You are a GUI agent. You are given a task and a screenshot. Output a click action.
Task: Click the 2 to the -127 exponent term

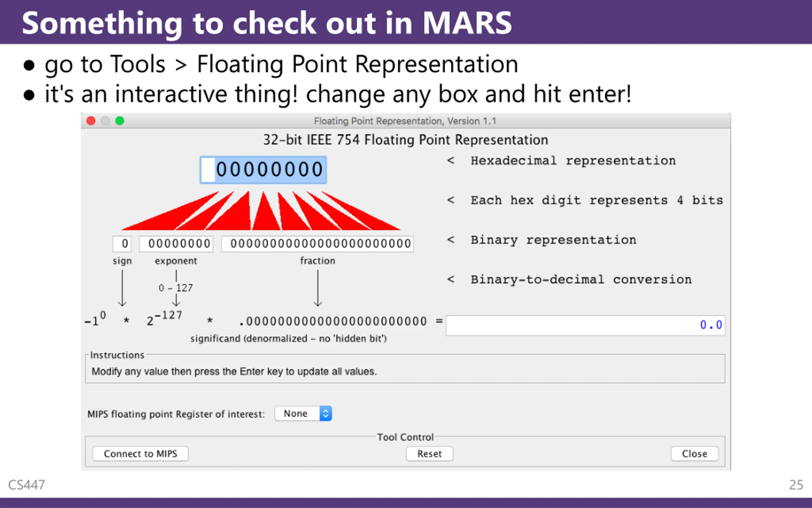(164, 318)
